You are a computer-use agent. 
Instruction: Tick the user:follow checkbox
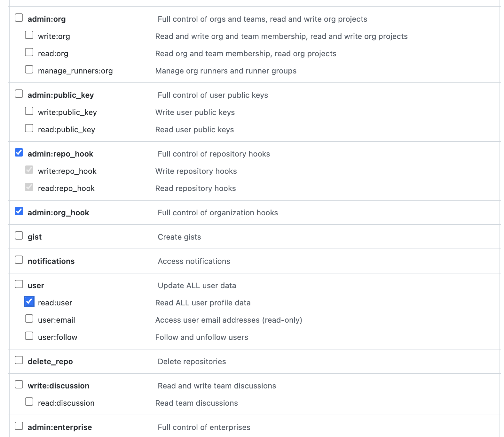click(x=29, y=336)
